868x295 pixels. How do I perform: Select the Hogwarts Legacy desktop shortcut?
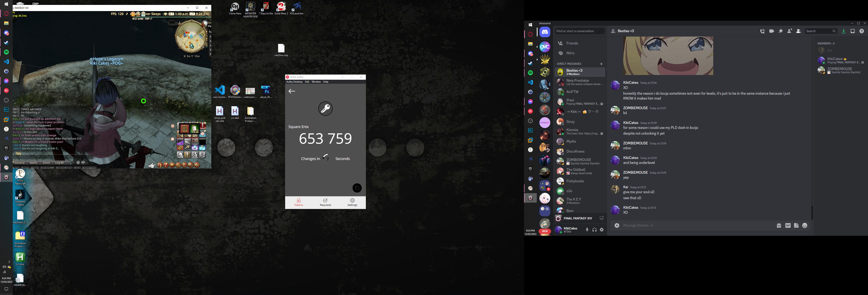click(20, 198)
